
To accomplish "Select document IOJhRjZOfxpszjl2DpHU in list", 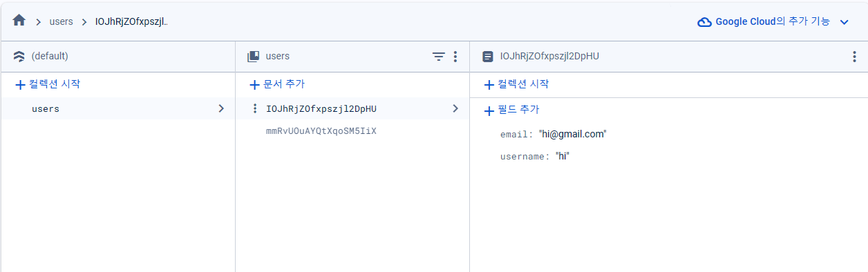I will tap(321, 108).
